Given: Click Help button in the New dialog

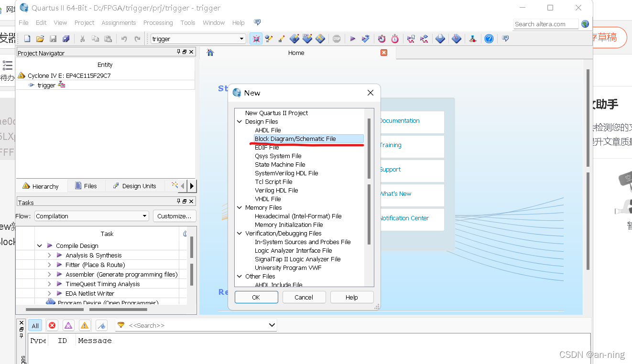Looking at the screenshot, I should [x=352, y=297].
